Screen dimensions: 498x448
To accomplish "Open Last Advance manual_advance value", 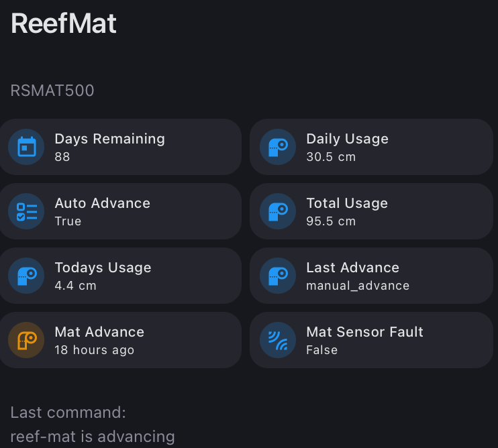I will coord(358,286).
